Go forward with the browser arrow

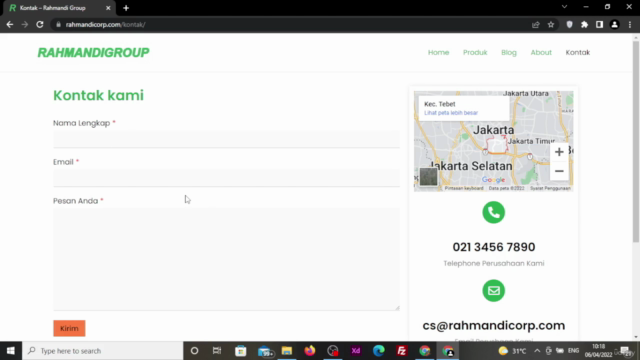[x=25, y=24]
